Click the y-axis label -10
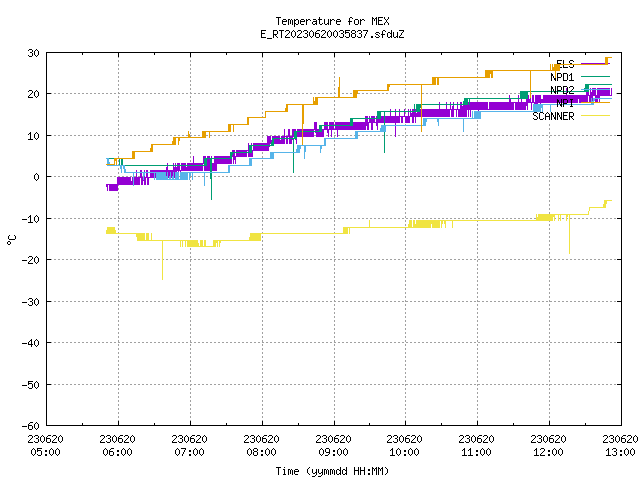This screenshot has width=640, height=480. click(x=31, y=219)
